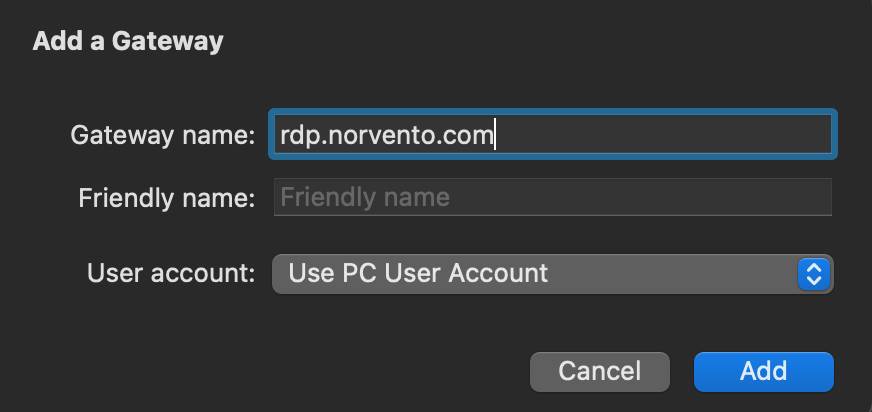
Task: Focus the Friendly name text field
Action: tap(552, 197)
